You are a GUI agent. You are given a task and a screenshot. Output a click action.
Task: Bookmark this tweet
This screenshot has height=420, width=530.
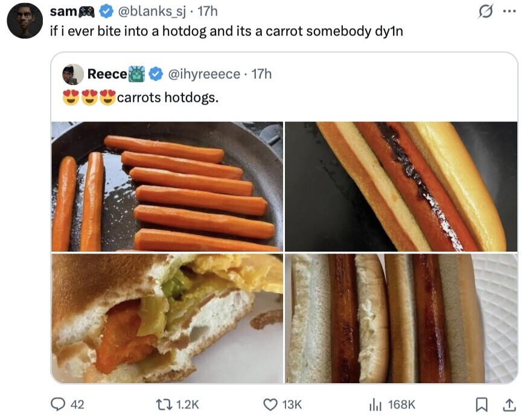(x=481, y=404)
